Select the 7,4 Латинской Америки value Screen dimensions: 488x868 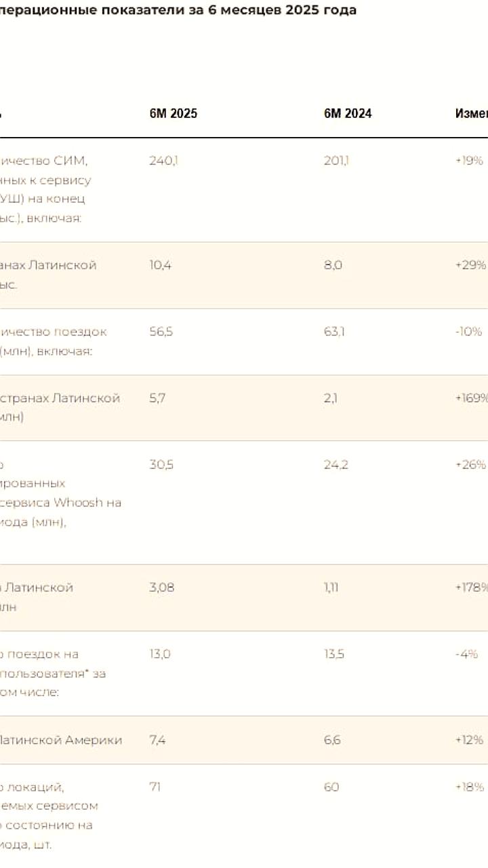[157, 740]
